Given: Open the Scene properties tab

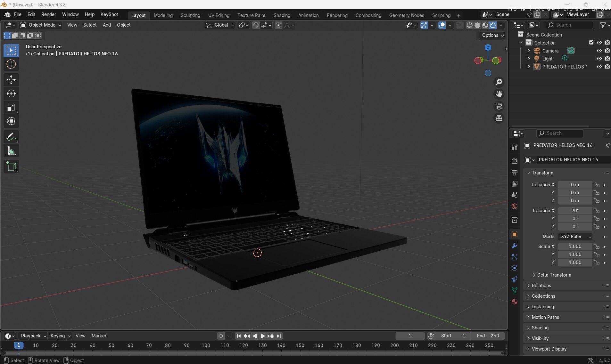Looking at the screenshot, I should coord(515,195).
